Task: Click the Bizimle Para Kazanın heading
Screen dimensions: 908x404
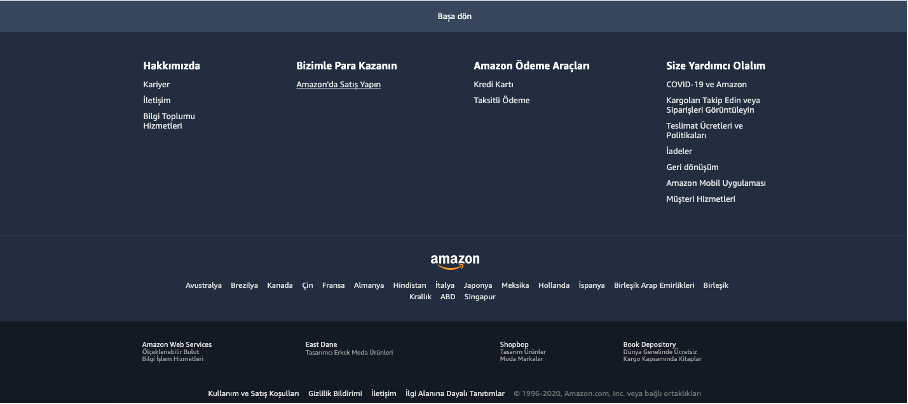Action: (x=347, y=66)
